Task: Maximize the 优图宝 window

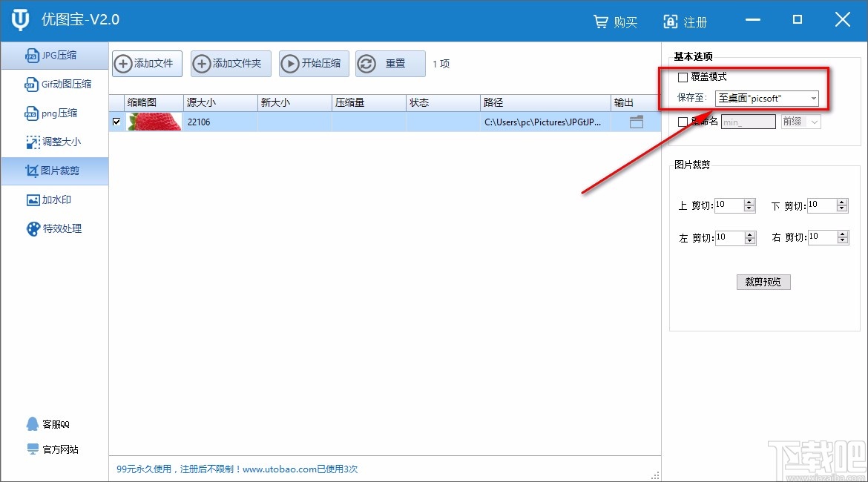Action: pos(797,20)
